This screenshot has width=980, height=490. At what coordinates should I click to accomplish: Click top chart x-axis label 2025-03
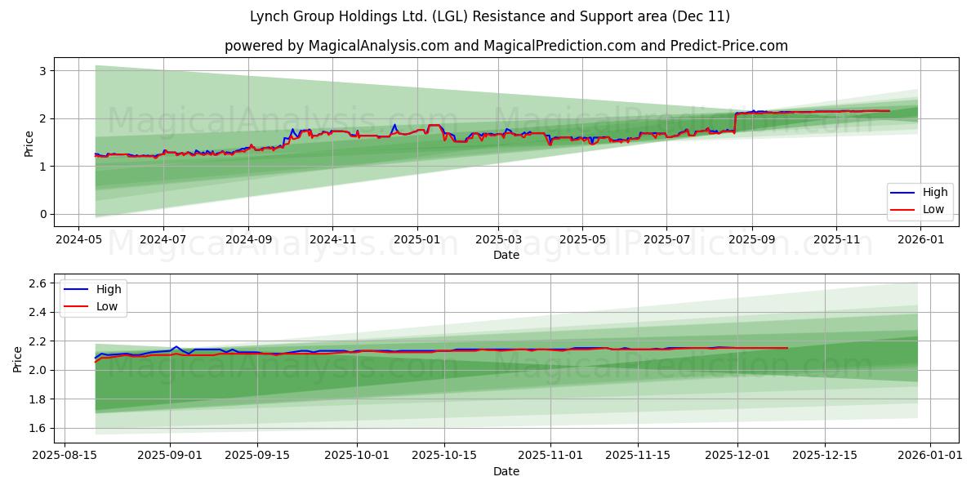pyautogui.click(x=498, y=241)
